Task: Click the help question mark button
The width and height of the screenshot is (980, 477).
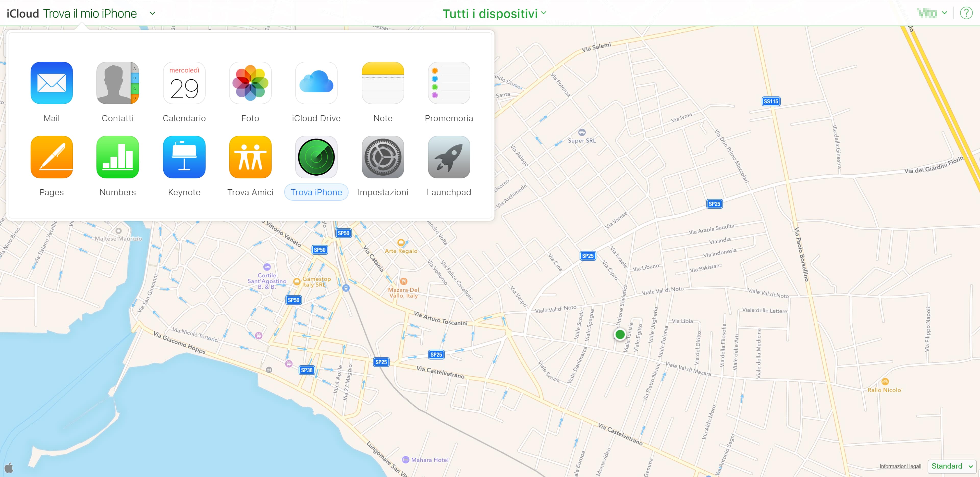Action: [967, 13]
